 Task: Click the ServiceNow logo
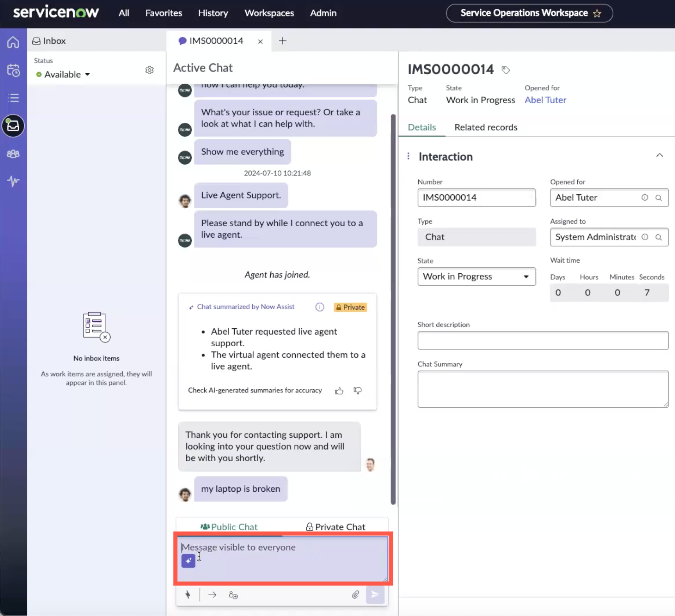pos(56,12)
